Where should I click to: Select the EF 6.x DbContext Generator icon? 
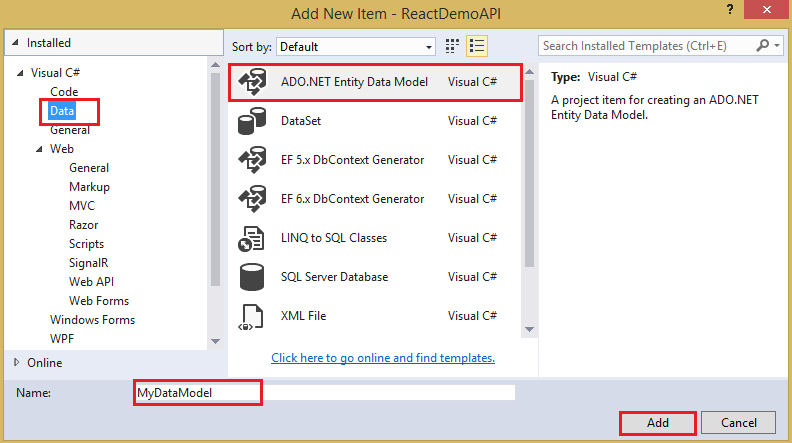coord(250,198)
